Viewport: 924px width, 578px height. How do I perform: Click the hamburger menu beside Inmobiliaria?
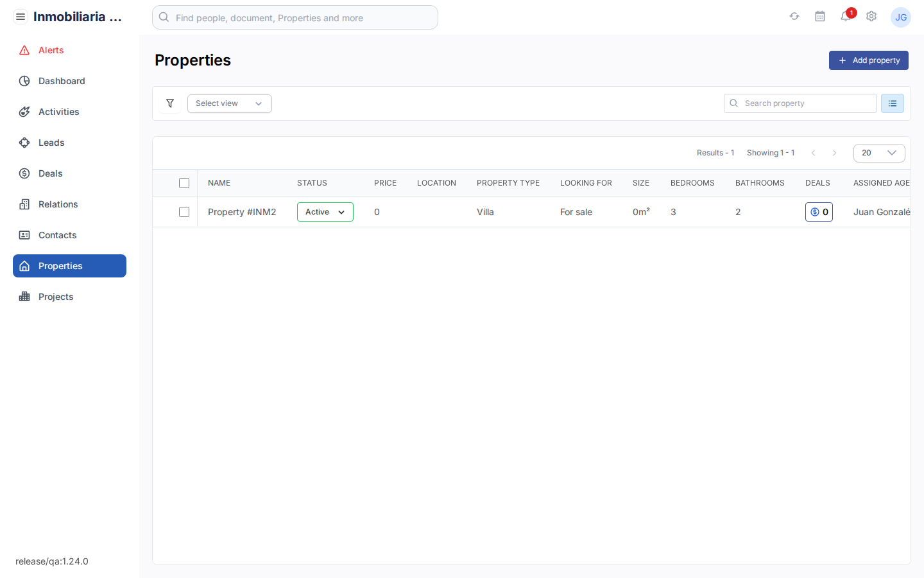point(20,16)
